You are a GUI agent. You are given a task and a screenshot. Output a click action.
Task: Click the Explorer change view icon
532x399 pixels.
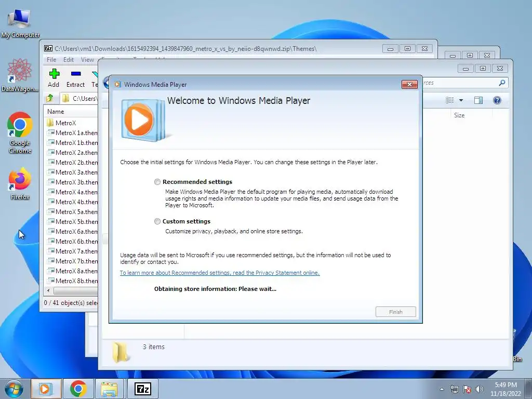pos(450,100)
